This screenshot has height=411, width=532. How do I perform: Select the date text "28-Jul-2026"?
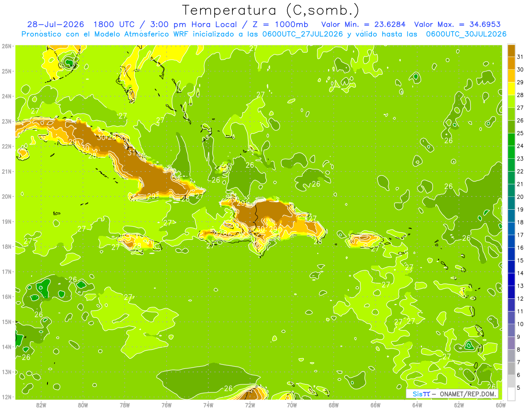click(x=55, y=25)
